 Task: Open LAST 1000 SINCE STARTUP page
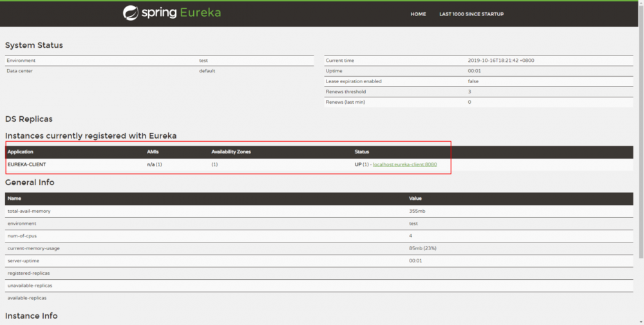click(471, 14)
